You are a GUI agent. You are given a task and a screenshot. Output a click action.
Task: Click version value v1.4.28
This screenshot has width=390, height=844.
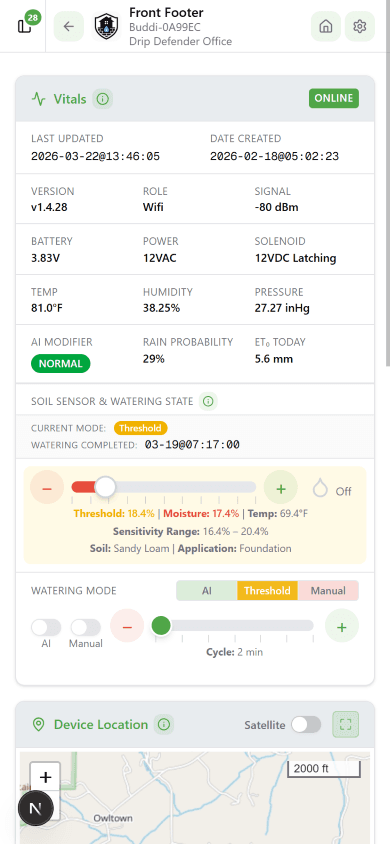click(49, 207)
